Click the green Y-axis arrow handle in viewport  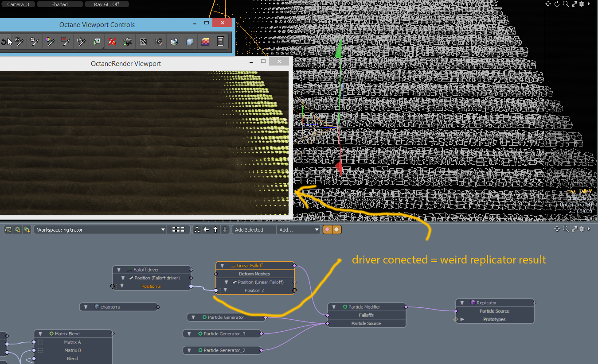pos(339,50)
